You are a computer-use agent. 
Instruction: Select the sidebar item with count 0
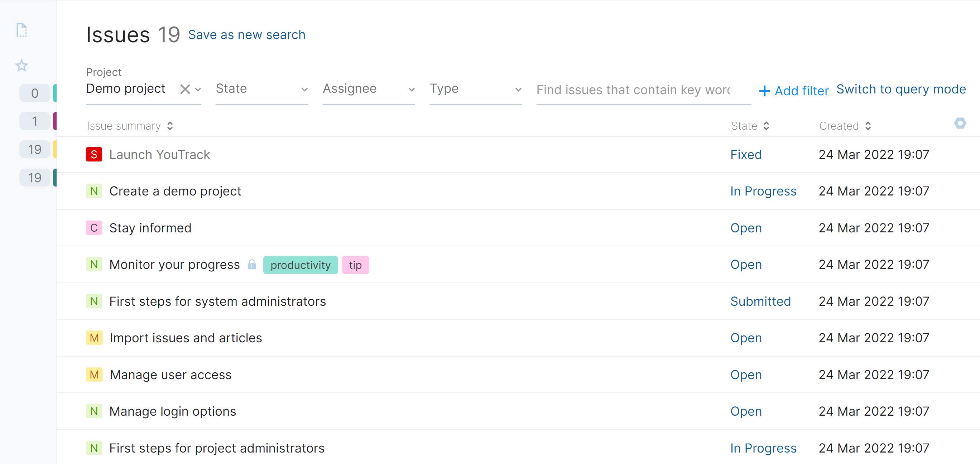pos(35,93)
